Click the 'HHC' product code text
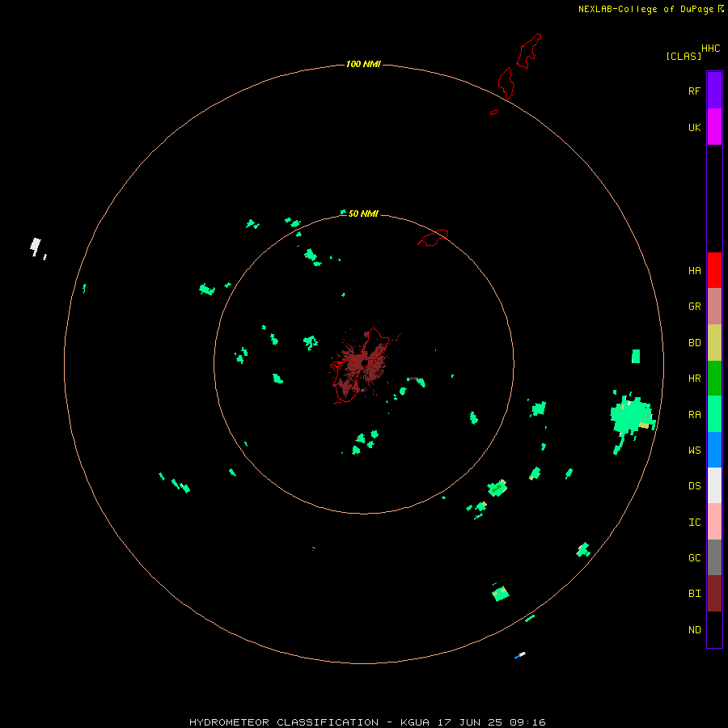Screen dimensions: 728x728 click(710, 48)
